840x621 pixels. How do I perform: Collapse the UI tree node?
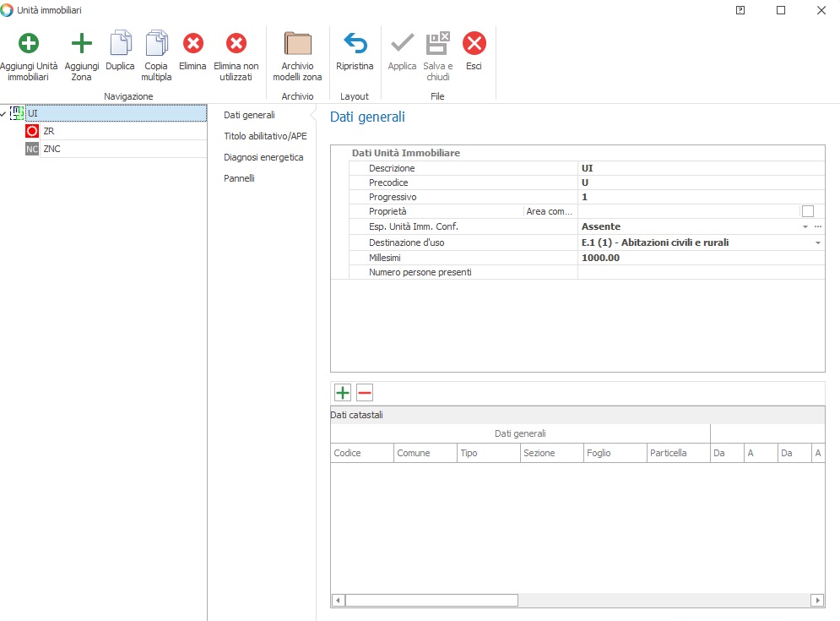5,114
